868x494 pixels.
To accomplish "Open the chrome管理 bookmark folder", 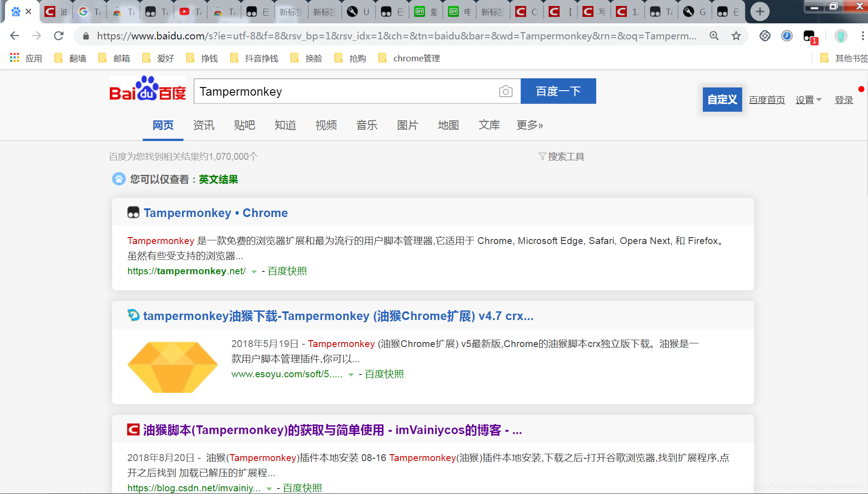I will coord(409,58).
